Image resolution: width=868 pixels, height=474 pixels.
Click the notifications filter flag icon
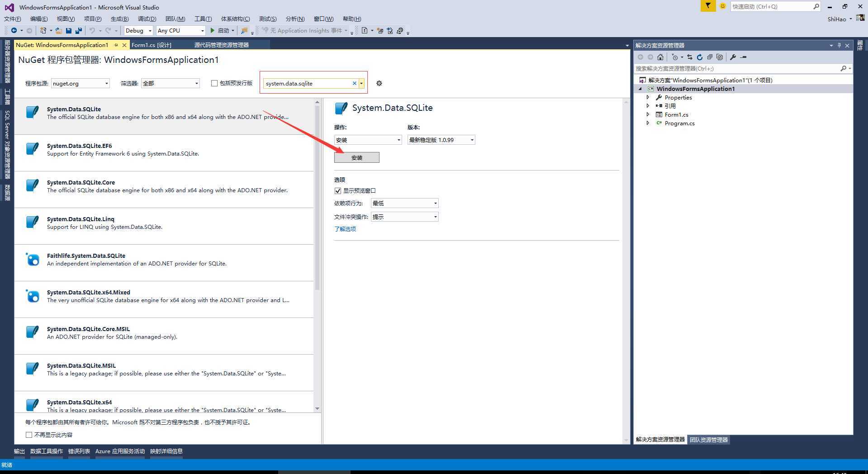[708, 6]
